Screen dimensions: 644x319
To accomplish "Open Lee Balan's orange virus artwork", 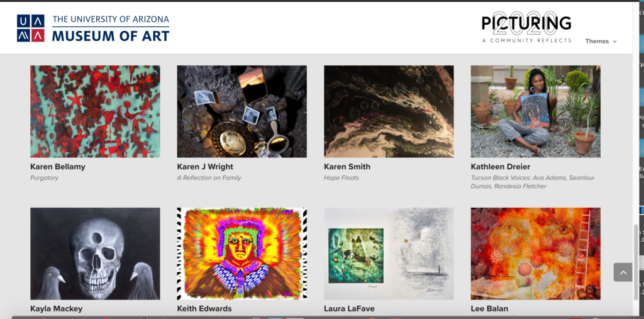I will click(536, 254).
